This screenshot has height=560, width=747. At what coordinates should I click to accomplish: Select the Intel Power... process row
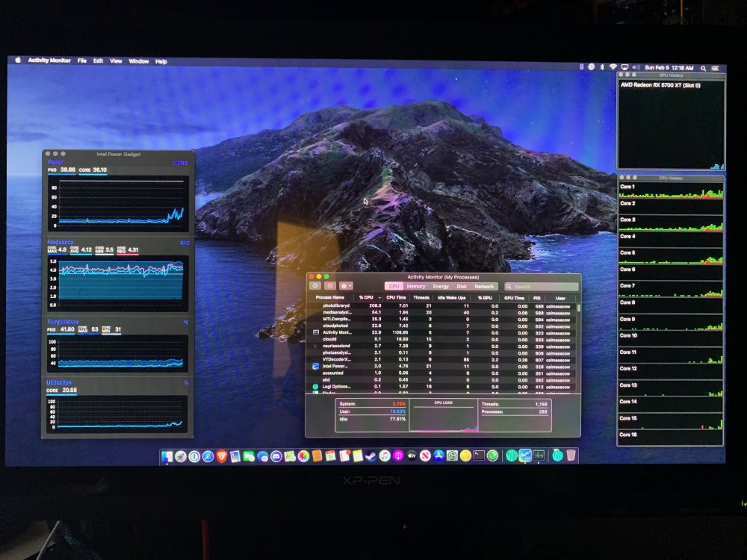click(x=442, y=366)
